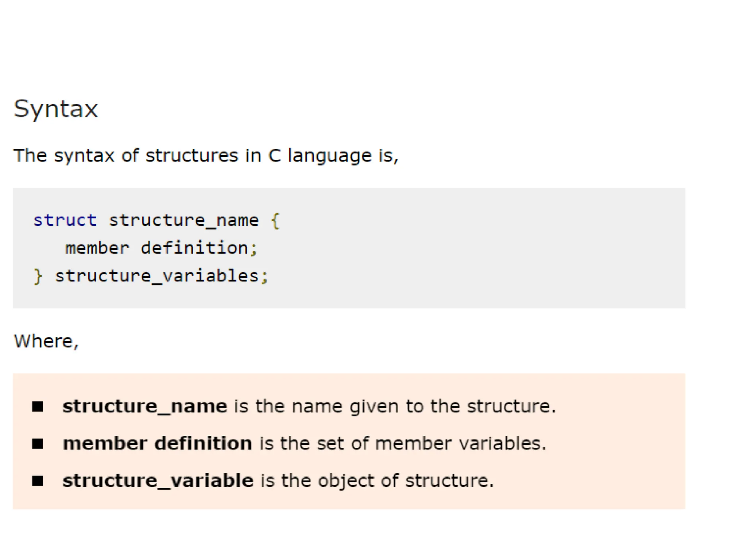Click the 'struct' keyword in code
The image size is (747, 560).
(x=65, y=220)
